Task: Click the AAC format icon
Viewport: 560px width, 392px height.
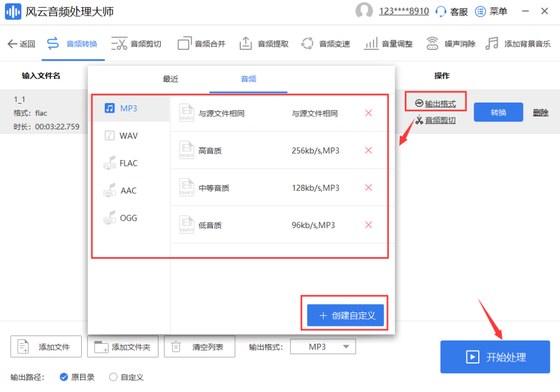Action: pyautogui.click(x=110, y=190)
